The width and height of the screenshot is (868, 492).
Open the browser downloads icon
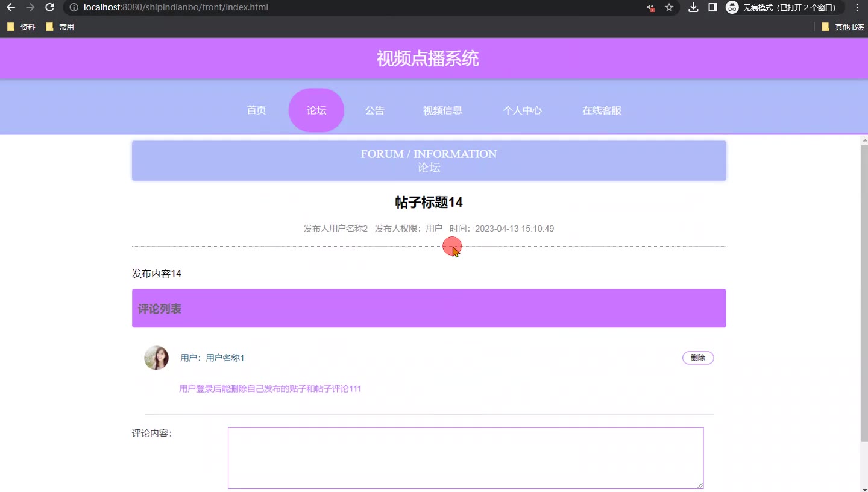click(694, 8)
